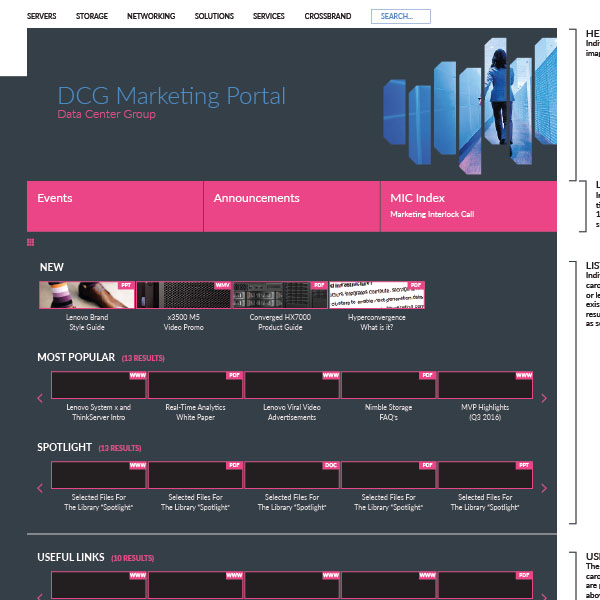
Task: Open the Servers menu
Action: [41, 16]
